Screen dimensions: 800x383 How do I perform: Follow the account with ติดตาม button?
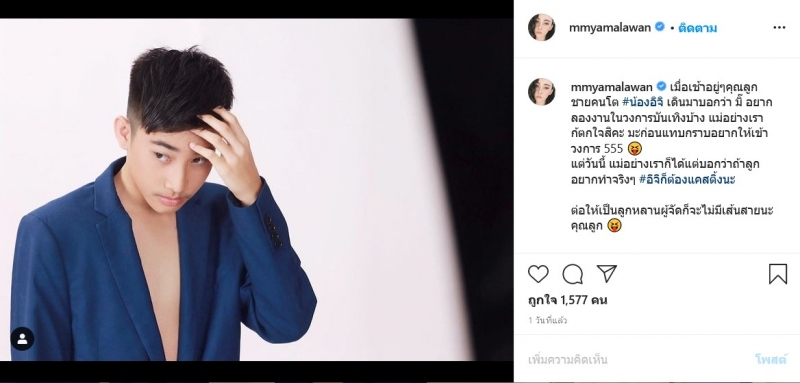click(x=697, y=28)
